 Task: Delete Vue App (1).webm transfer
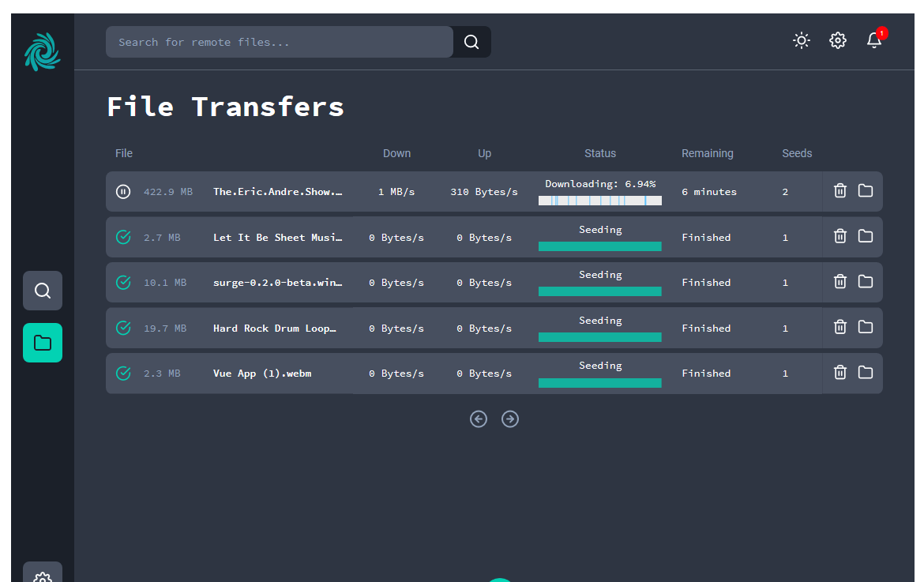840,372
